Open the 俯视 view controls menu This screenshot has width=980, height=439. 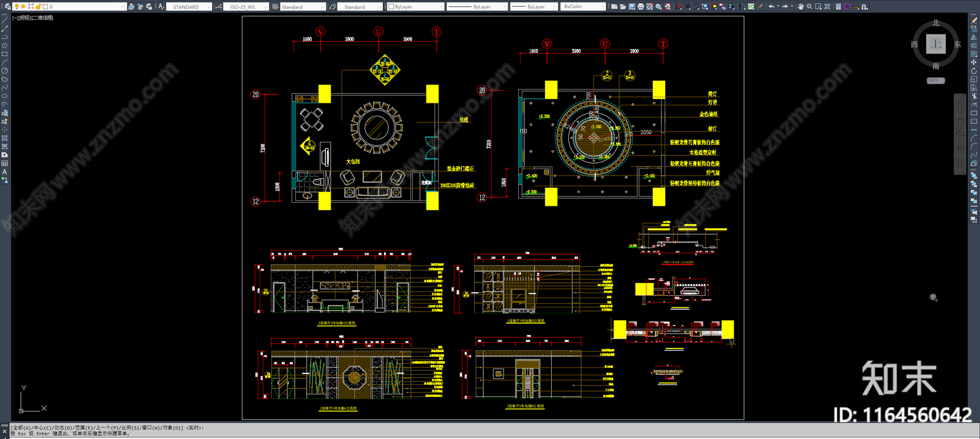click(24, 18)
